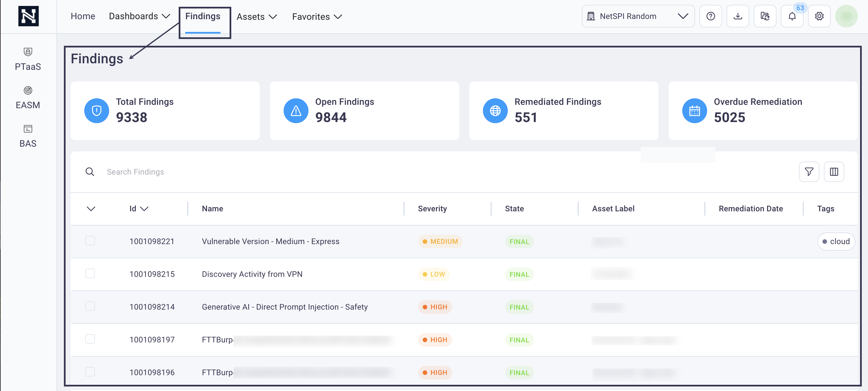
Task: Select checkbox for finding 1001098215
Action: (x=90, y=273)
